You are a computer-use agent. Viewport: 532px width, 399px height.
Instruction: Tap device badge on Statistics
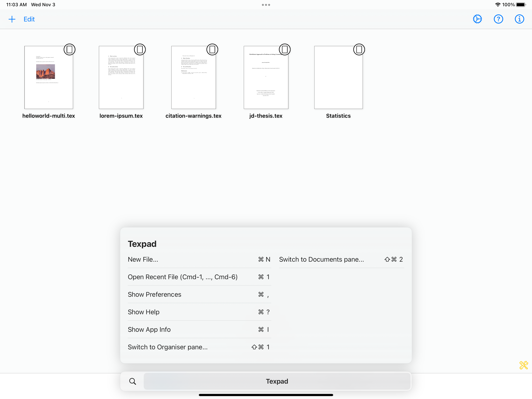pyautogui.click(x=359, y=49)
